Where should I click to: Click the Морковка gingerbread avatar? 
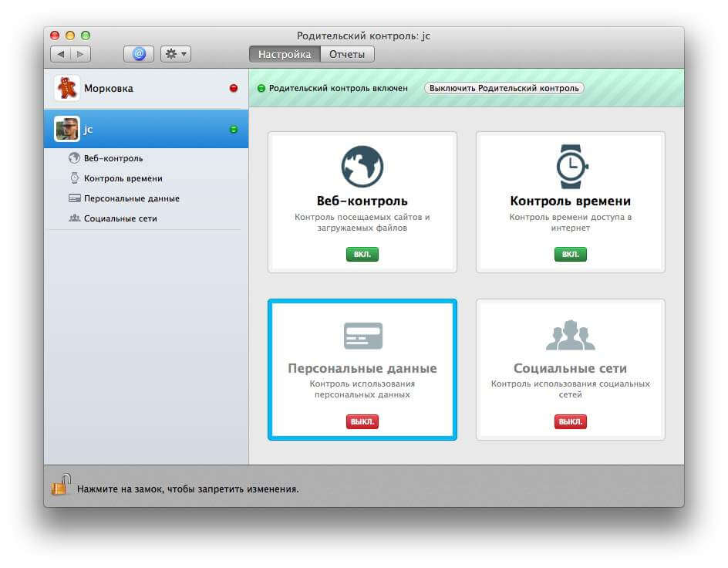67,88
